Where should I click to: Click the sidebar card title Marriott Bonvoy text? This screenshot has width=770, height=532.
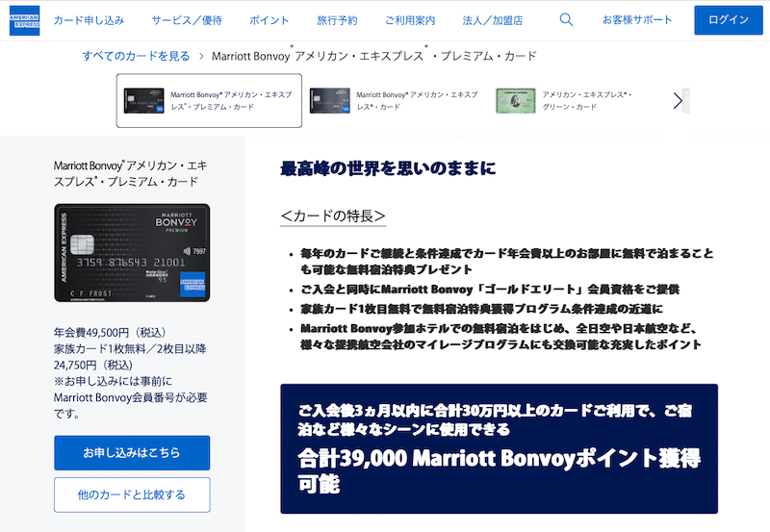[x=131, y=174]
